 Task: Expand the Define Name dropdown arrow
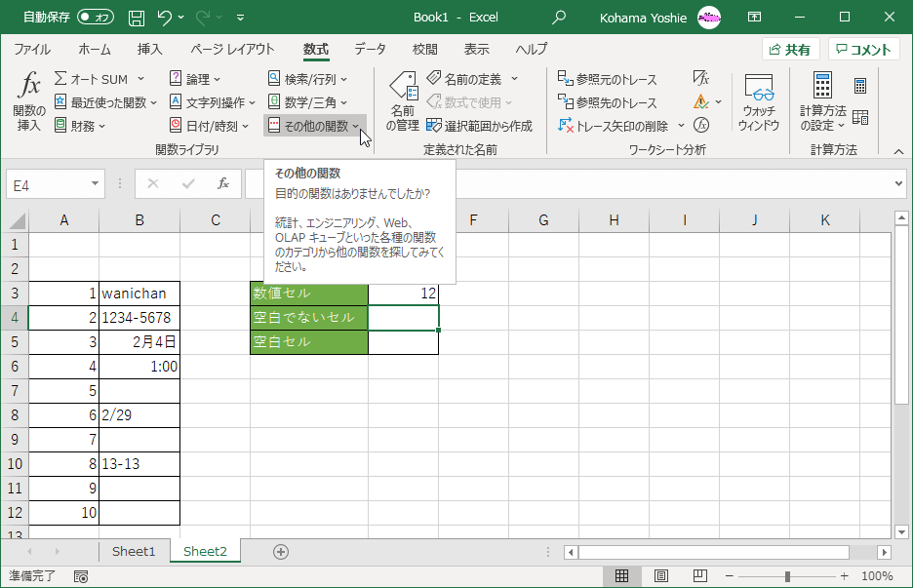(515, 79)
